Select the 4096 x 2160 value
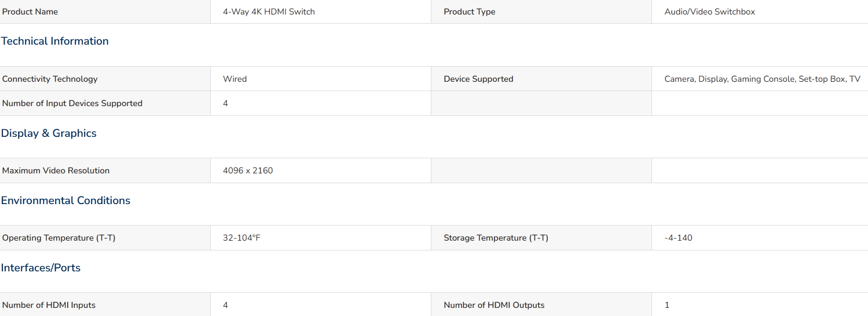The image size is (868, 316). pyautogui.click(x=248, y=170)
